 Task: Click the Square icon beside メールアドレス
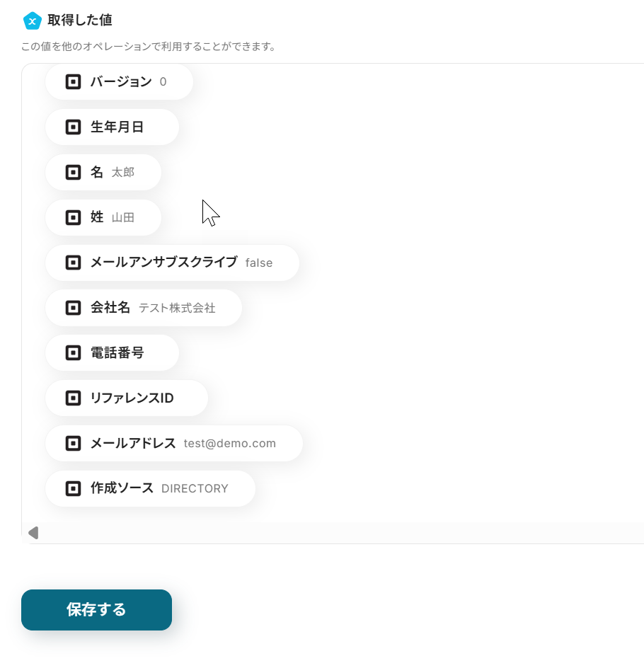coord(73,444)
